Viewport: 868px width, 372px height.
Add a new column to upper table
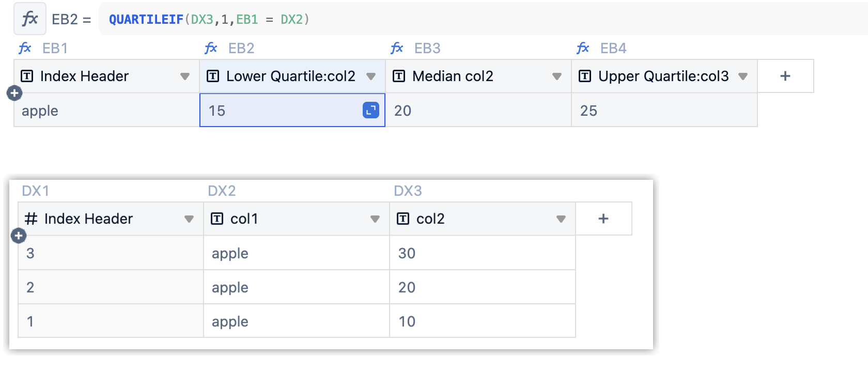[785, 76]
